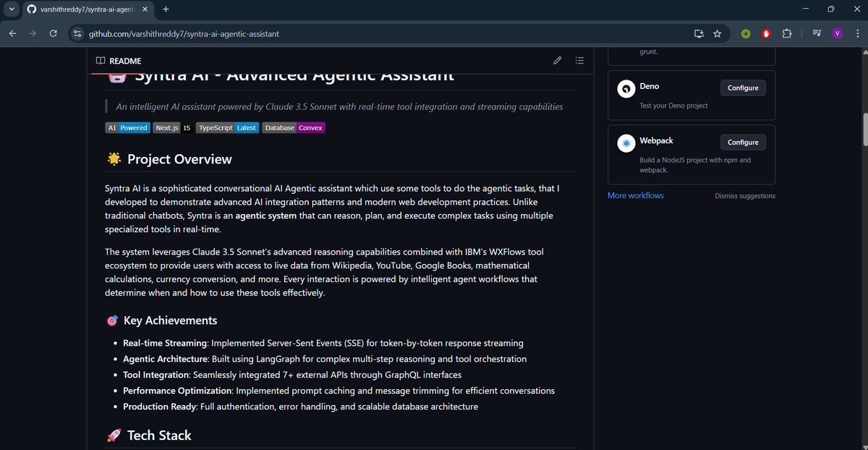Viewport: 868px width, 450px height.
Task: Bookmark this page with the star icon
Action: 717,33
